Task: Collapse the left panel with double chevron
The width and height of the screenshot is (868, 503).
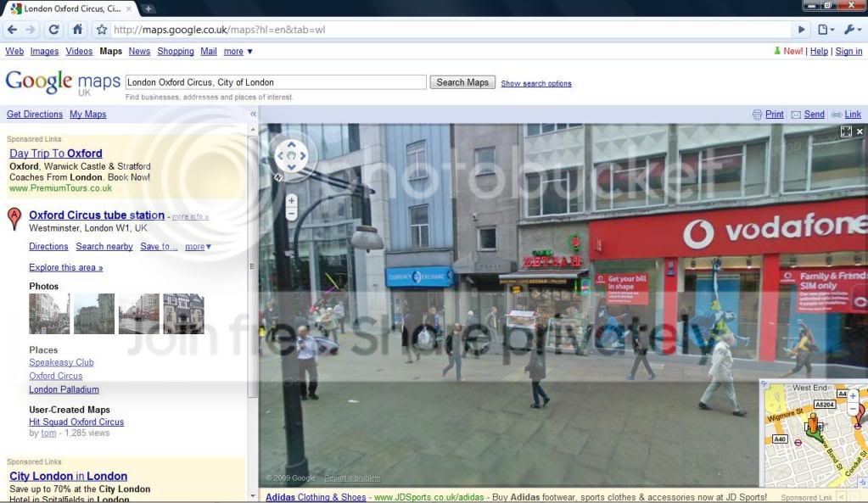Action: tap(253, 114)
